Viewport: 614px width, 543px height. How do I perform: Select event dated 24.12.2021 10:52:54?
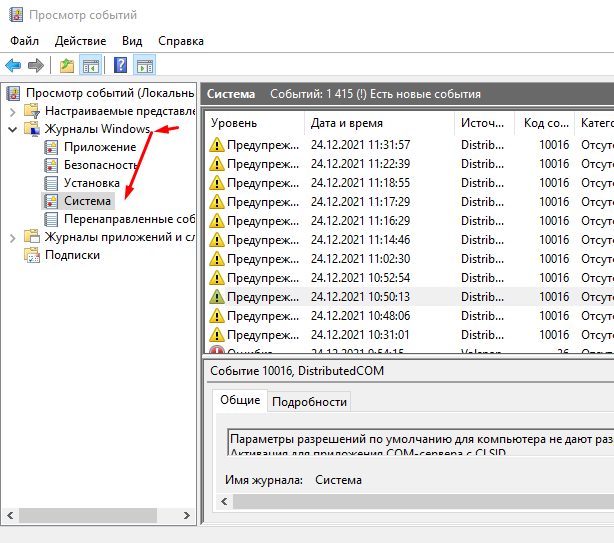point(409,278)
